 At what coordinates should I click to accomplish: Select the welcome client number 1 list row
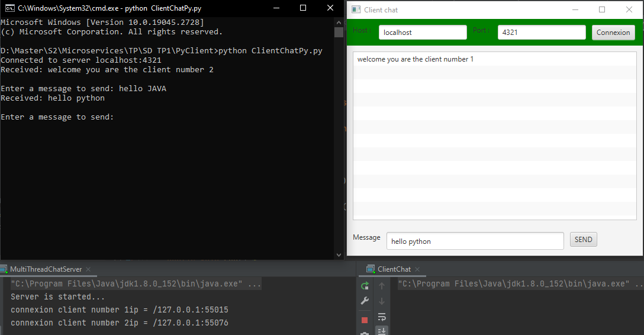coord(495,59)
